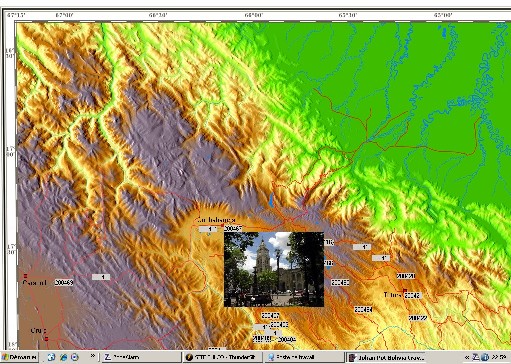Viewport: 511px width, 364px height.
Task: Switch to the Thunderbird taskbar window
Action: (x=223, y=357)
